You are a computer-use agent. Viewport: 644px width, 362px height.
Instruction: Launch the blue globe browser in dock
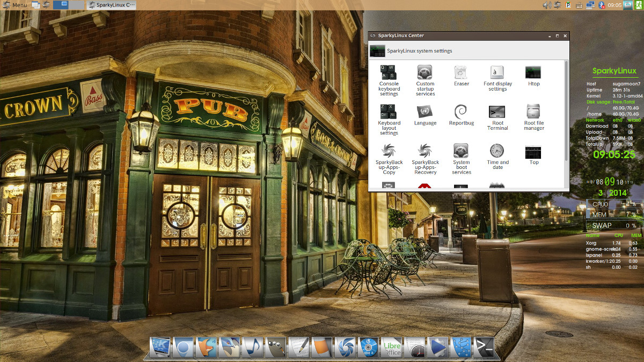(x=183, y=348)
